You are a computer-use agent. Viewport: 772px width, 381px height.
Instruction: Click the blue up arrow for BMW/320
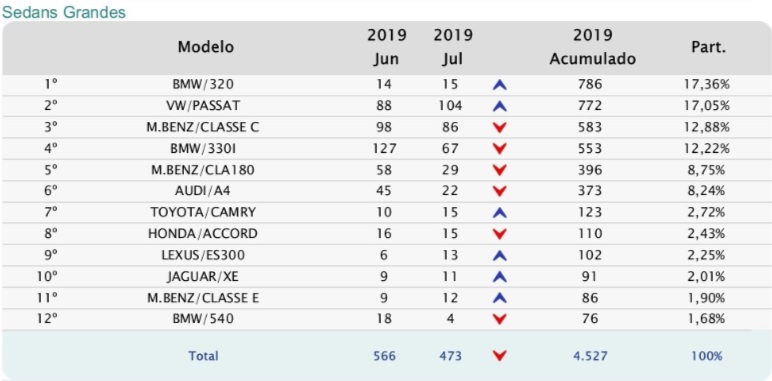point(499,85)
